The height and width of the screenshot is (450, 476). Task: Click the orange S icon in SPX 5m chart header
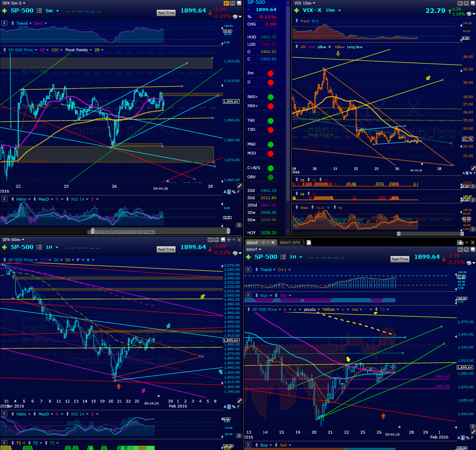click(x=226, y=3)
